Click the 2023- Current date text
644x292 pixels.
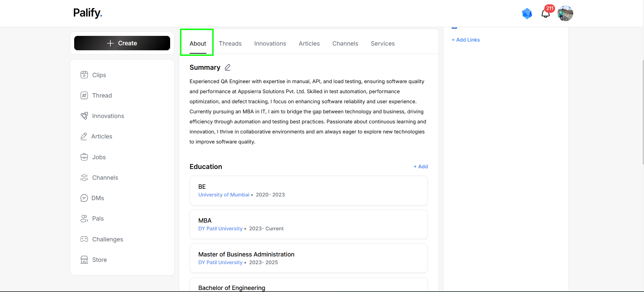pos(266,228)
